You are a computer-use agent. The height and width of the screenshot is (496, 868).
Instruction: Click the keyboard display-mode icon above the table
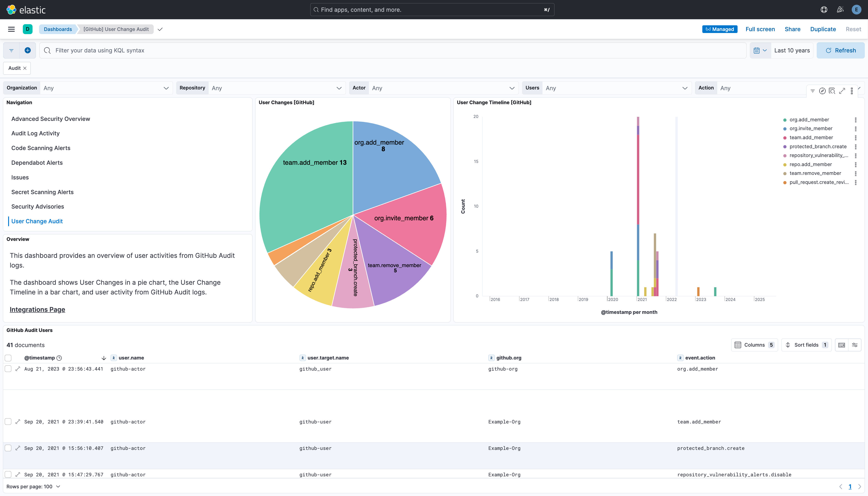coord(841,345)
